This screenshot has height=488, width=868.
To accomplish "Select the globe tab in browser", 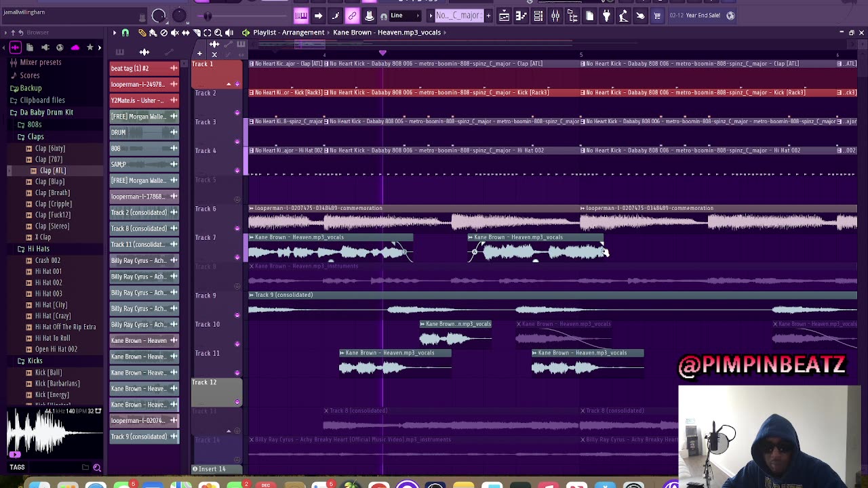I will 60,47.
